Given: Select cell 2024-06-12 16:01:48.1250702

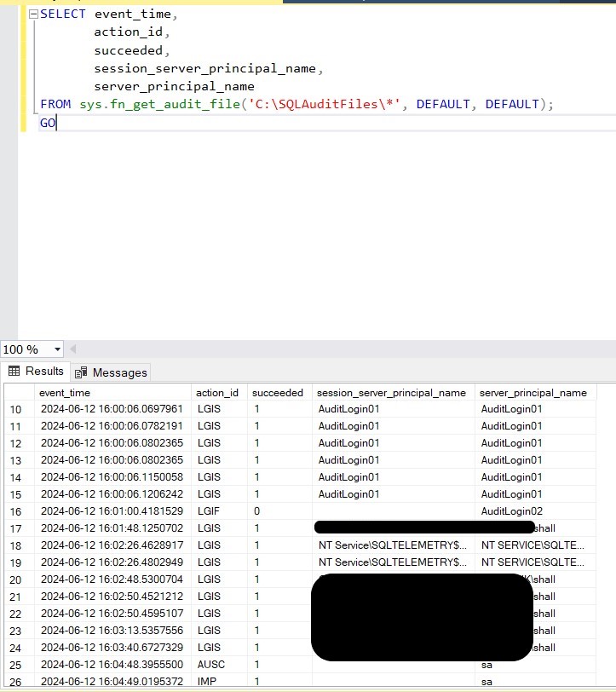Looking at the screenshot, I should coord(112,528).
